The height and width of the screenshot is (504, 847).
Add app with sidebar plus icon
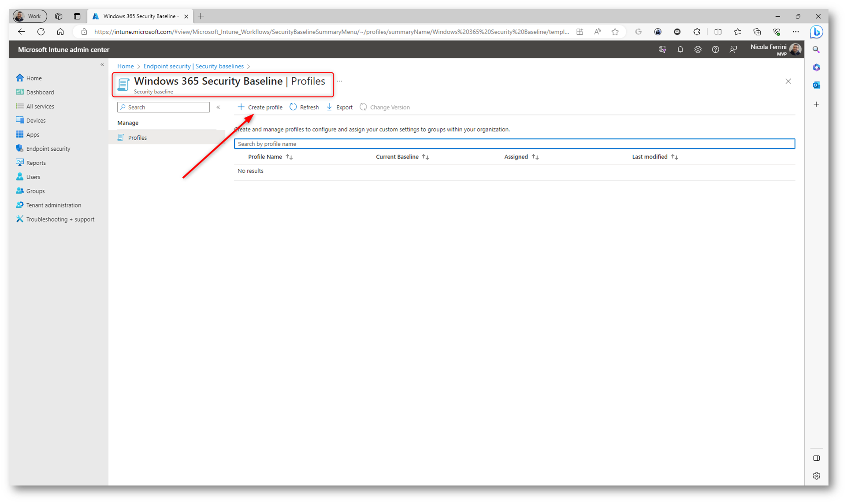(x=817, y=104)
